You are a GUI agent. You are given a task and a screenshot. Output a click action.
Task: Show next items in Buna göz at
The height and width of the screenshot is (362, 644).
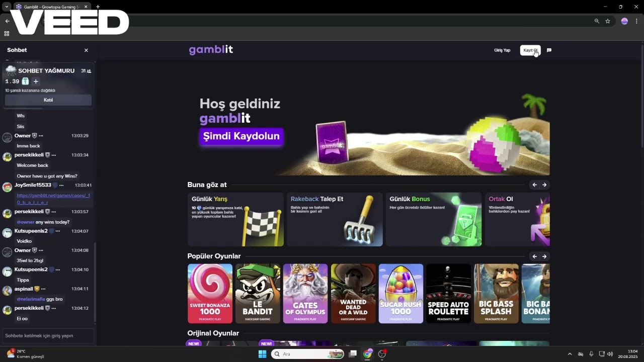(x=544, y=185)
